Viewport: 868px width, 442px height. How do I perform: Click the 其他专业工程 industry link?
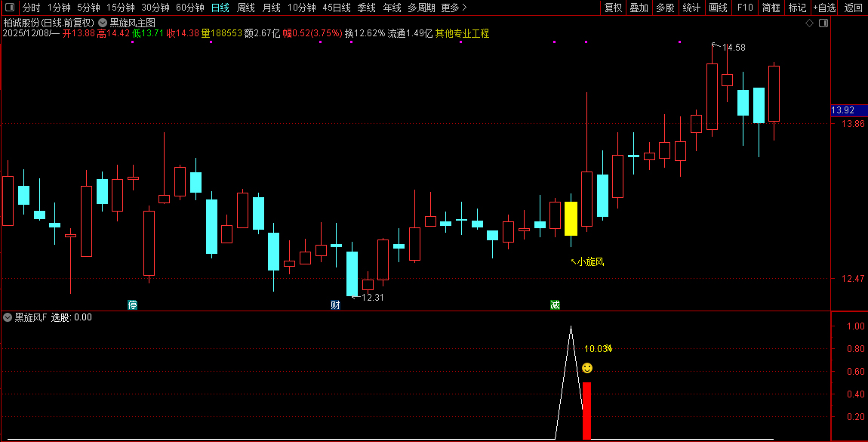pos(462,33)
